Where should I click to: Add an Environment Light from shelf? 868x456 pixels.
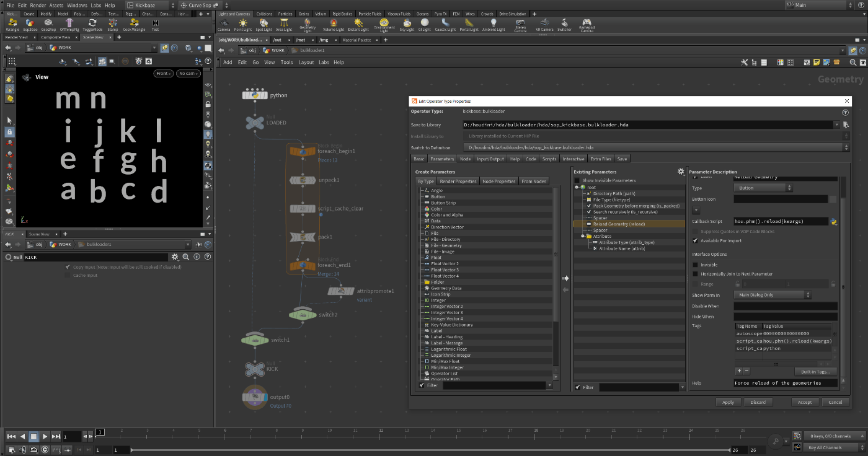[384, 25]
